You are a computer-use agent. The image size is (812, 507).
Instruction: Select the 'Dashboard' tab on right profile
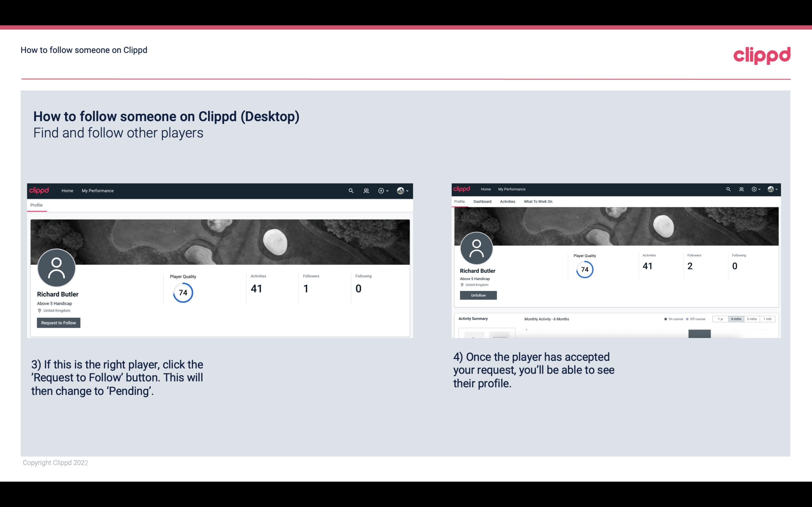pyautogui.click(x=482, y=201)
